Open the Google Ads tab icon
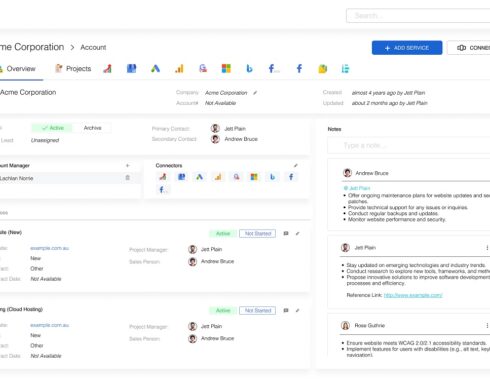 pyautogui.click(x=155, y=69)
